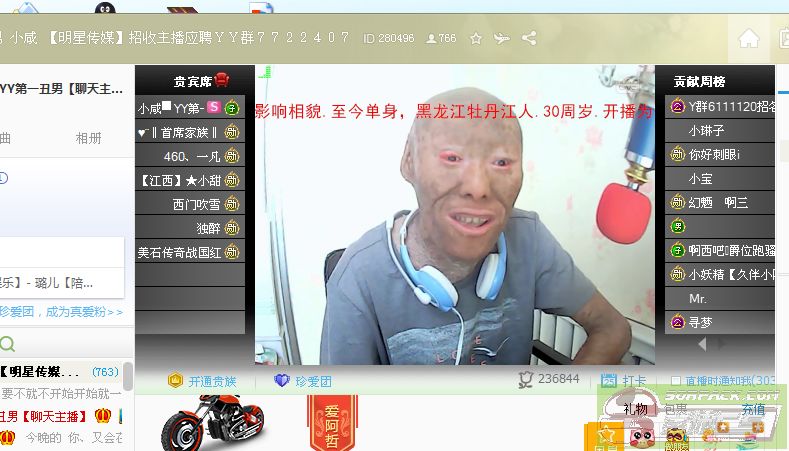Select contributor 幻魉 啊三
Viewport: 789px width, 451px height.
(x=720, y=202)
